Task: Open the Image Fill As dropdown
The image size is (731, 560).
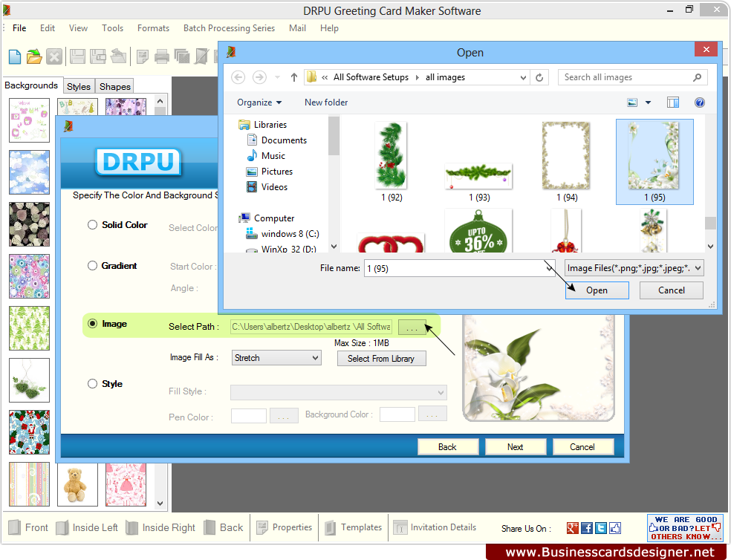Action: (276, 358)
